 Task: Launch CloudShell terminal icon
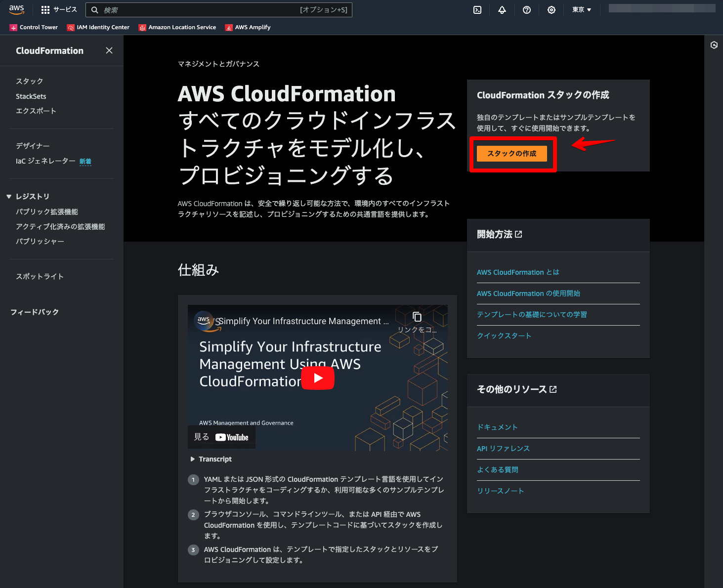coord(477,10)
